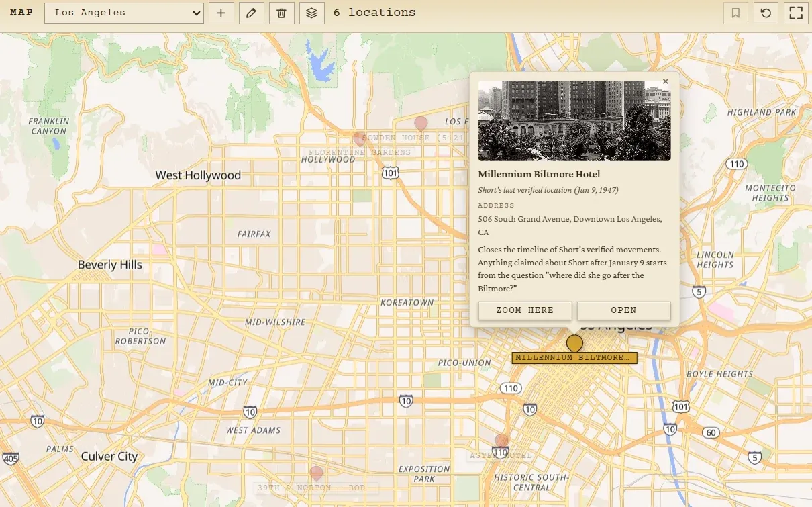
Task: Click the West Hollywood map label
Action: click(198, 175)
